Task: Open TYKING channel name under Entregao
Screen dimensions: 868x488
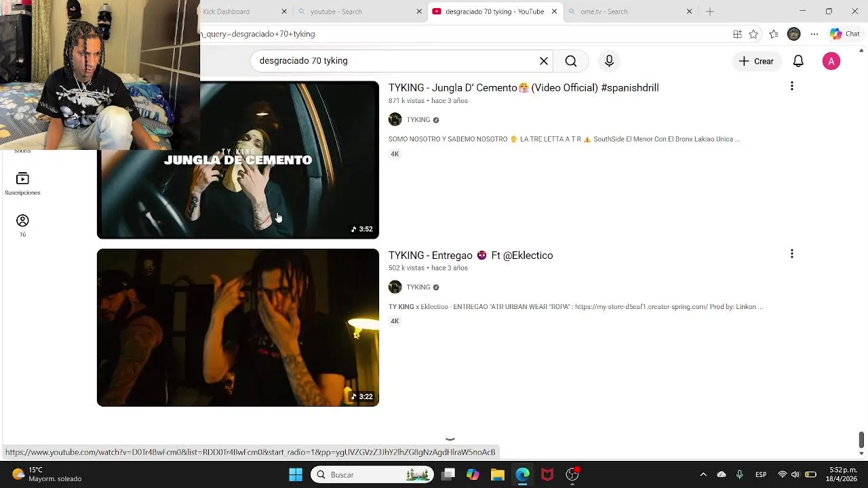Action: tap(418, 287)
